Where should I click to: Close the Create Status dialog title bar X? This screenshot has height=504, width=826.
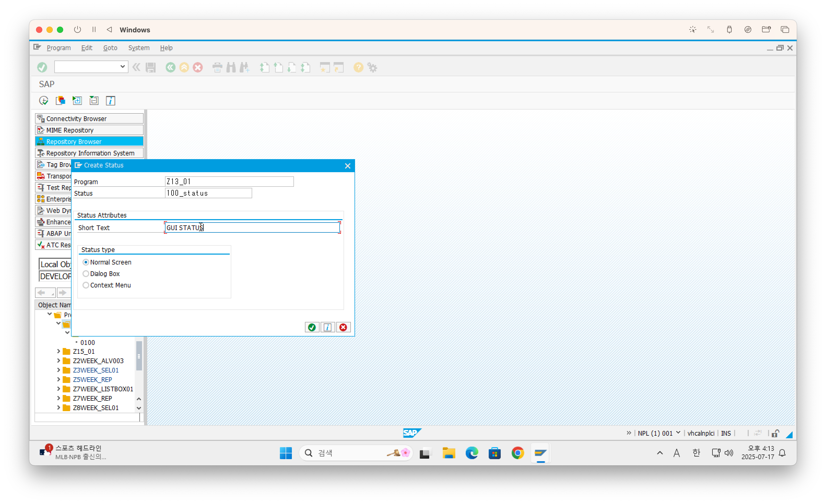[348, 166]
